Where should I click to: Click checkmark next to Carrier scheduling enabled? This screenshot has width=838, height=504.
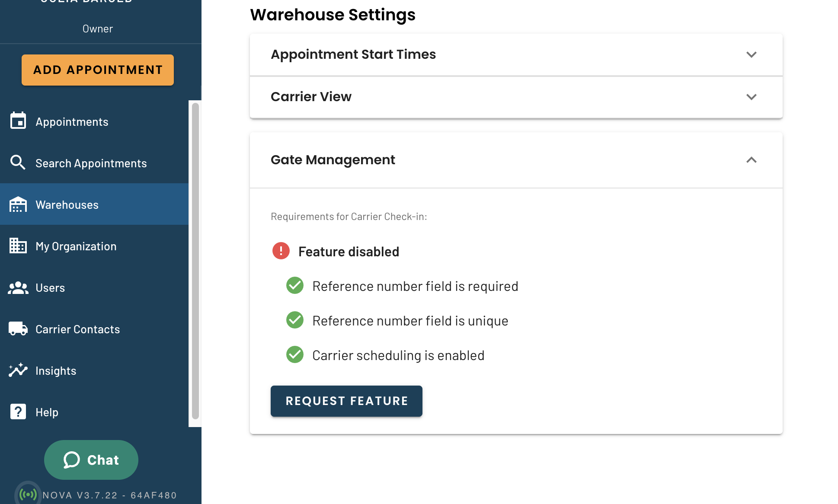[295, 354]
